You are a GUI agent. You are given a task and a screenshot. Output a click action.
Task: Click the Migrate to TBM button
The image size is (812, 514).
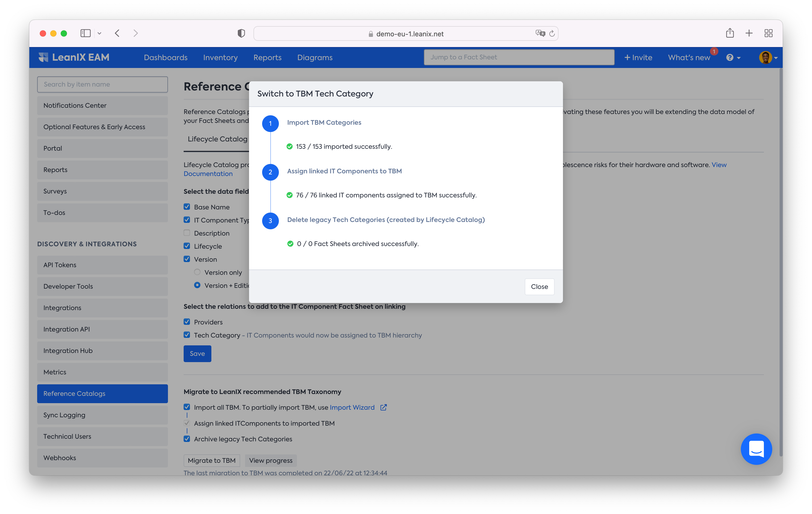coord(211,460)
